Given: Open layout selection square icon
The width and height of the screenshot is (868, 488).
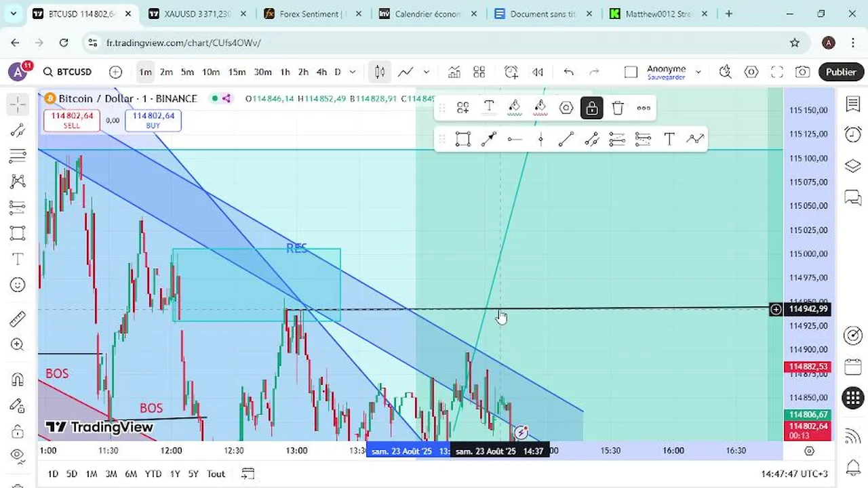Looking at the screenshot, I should pos(631,72).
